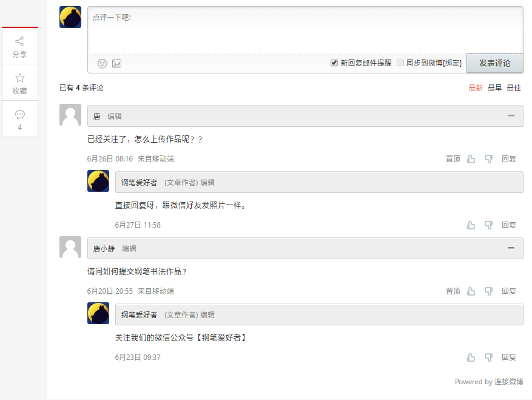Click the share icon in sidebar
Image resolution: width=532 pixels, height=400 pixels.
point(19,41)
